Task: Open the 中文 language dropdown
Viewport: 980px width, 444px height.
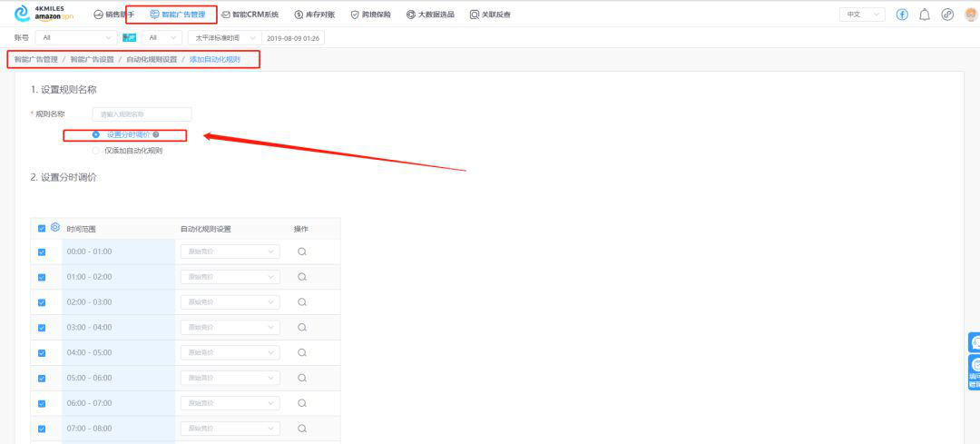Action: [862, 15]
